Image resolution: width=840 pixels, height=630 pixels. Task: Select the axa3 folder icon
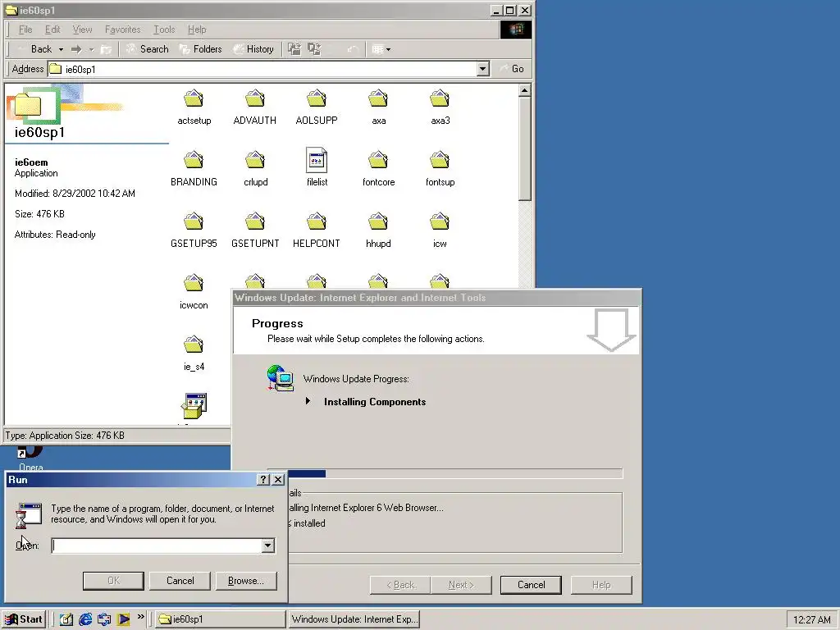point(440,98)
